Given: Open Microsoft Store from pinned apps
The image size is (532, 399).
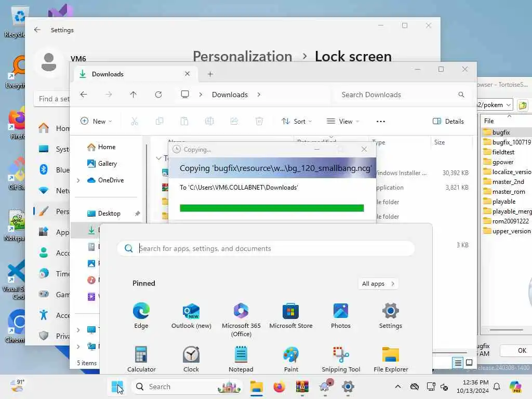Looking at the screenshot, I should click(291, 315).
